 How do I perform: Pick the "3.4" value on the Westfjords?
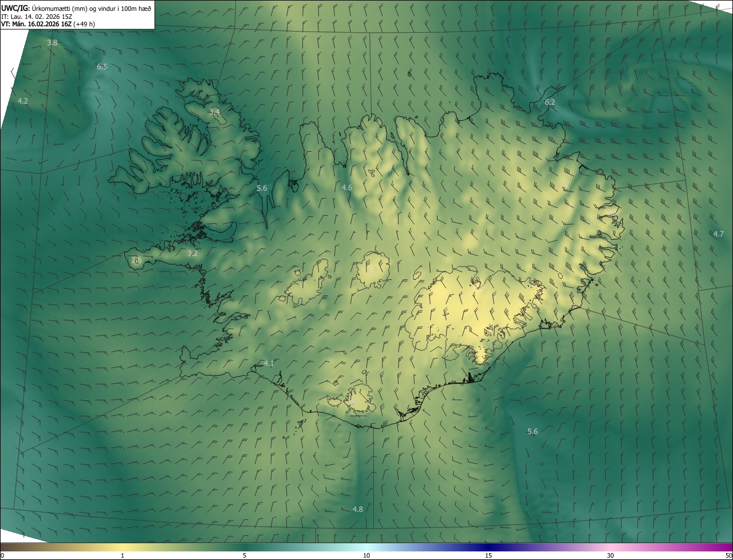[214, 112]
